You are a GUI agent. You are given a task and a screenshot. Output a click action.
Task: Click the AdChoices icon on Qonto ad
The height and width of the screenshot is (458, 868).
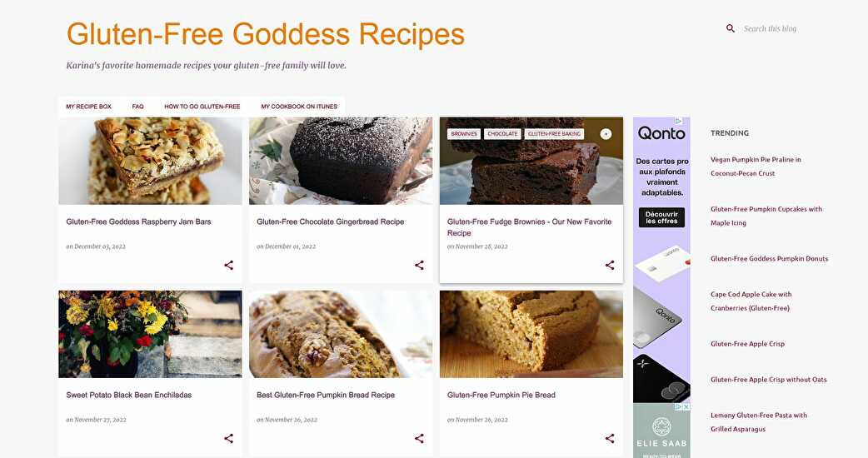(x=678, y=121)
